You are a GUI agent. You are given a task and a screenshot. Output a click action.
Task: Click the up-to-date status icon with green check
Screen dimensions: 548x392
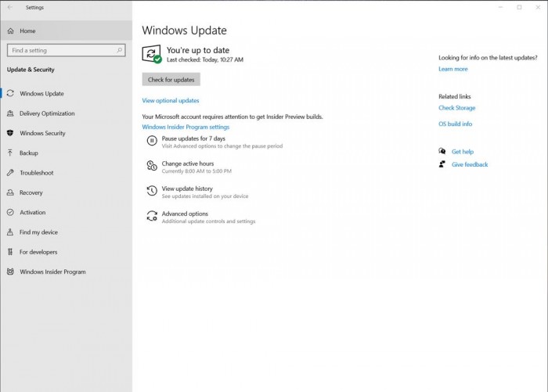point(152,54)
